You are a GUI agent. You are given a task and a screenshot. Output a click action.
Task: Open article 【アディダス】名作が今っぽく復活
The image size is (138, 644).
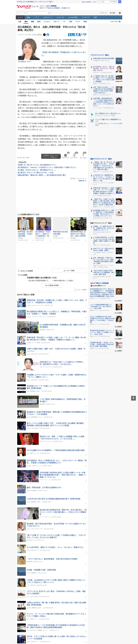click(x=56, y=592)
